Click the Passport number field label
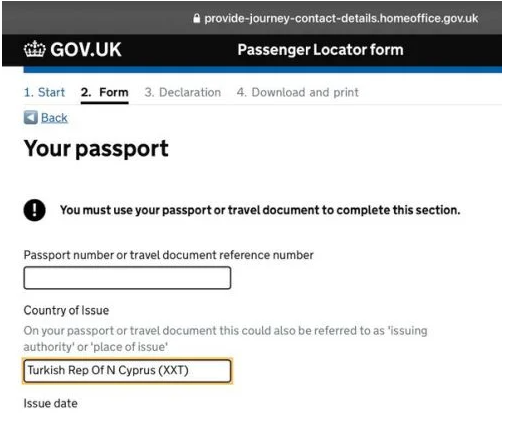 [x=168, y=255]
